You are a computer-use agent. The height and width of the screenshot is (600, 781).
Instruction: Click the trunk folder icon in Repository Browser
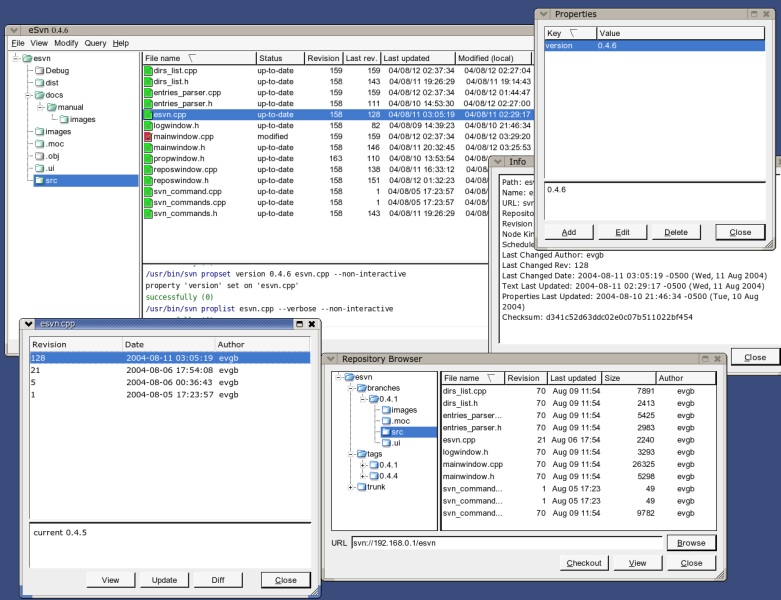(362, 487)
